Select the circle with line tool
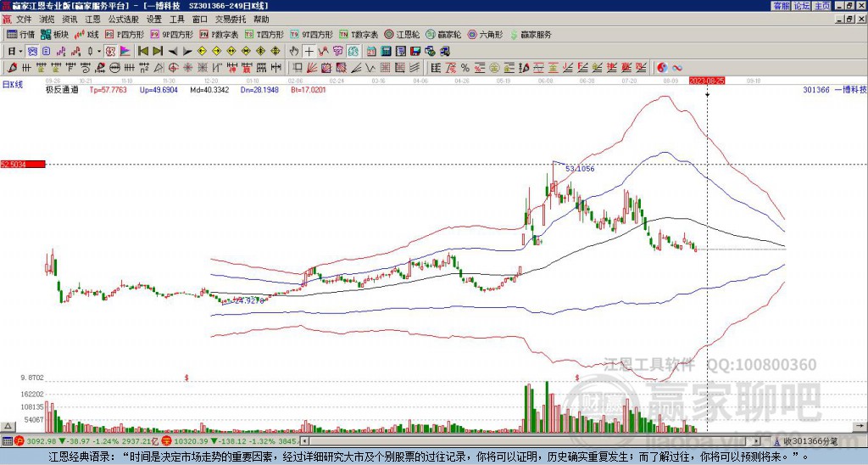Image resolution: width=868 pixels, height=465 pixels. click(114, 68)
